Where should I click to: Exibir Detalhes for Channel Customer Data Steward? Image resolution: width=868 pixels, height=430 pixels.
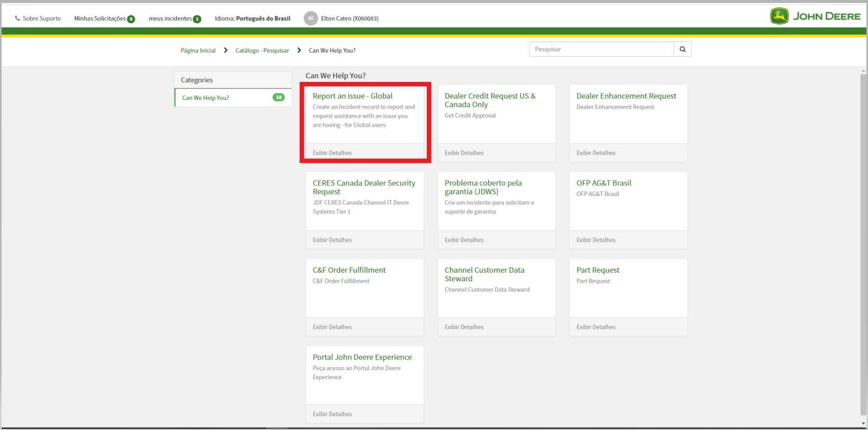pyautogui.click(x=464, y=327)
